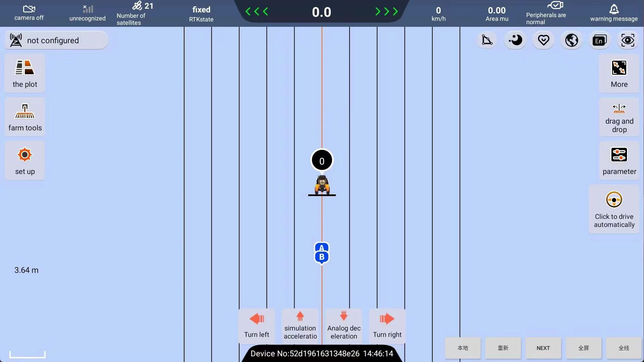Click the Turn right button
This screenshot has width=644, height=362.
[x=387, y=325]
